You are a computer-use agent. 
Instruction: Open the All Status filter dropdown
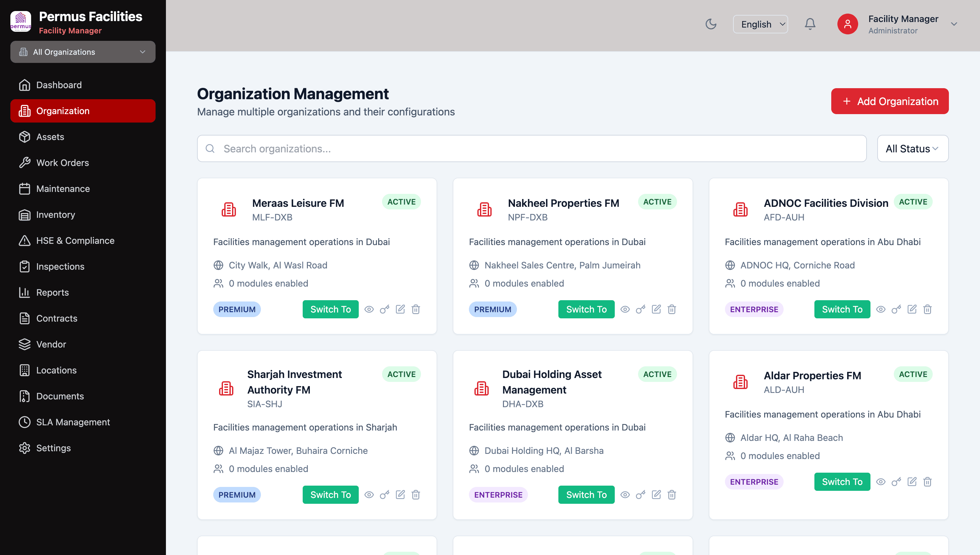pyautogui.click(x=913, y=148)
